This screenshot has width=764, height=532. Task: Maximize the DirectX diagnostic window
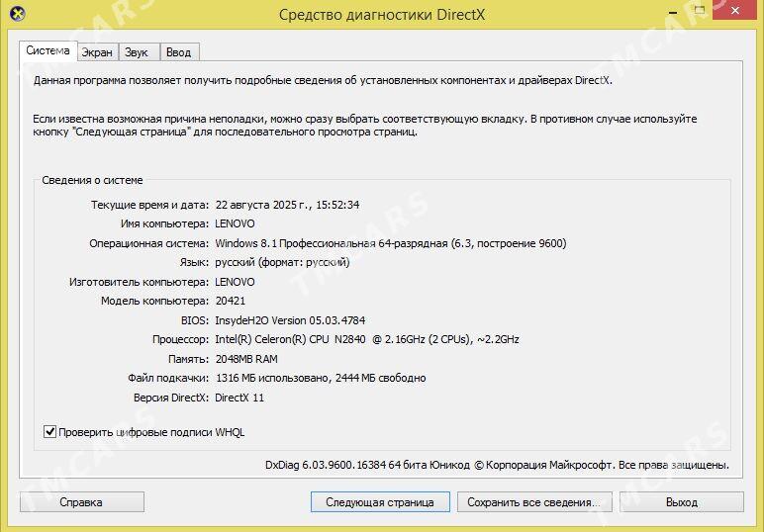point(700,11)
